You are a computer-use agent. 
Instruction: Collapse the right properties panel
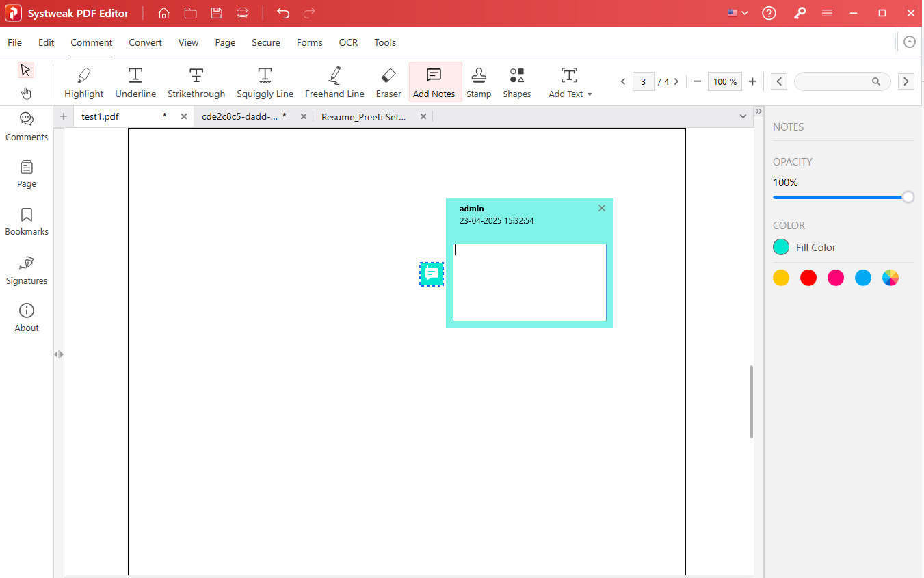[758, 111]
